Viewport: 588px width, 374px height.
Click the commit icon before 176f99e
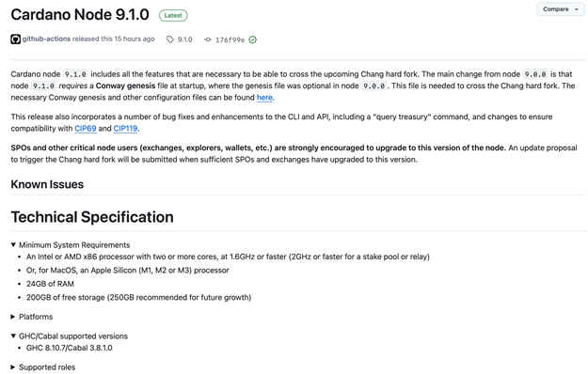[x=208, y=39]
